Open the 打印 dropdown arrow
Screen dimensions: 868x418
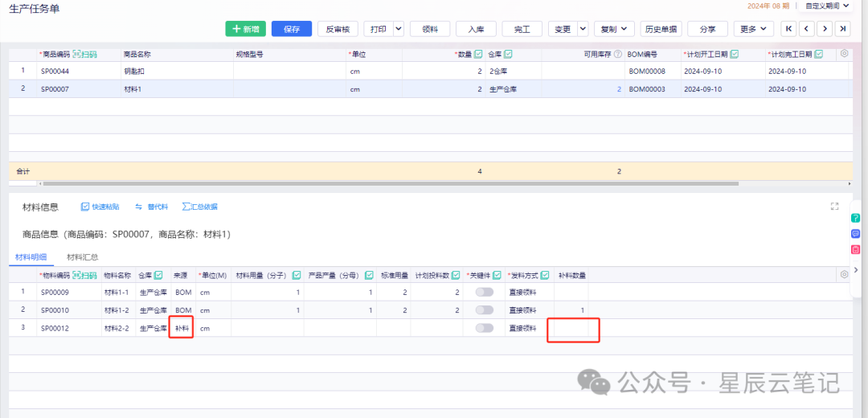[x=399, y=29]
